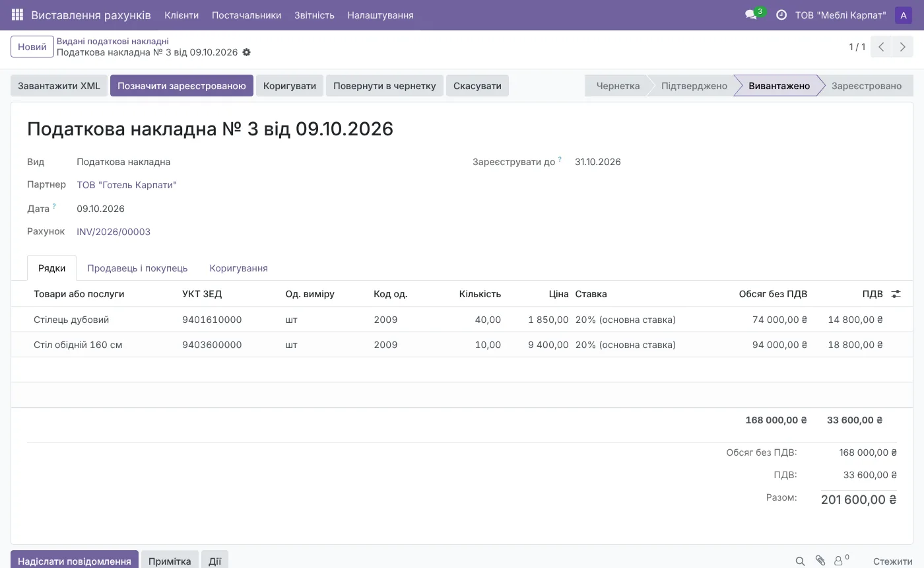The height and width of the screenshot is (568, 924).
Task: Open the Звітність menu
Action: 314,15
